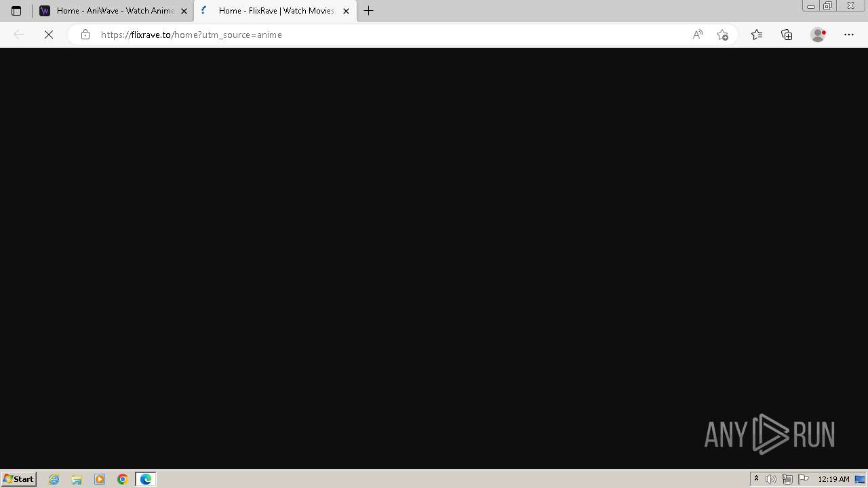Minimize the Edge window
The width and height of the screenshot is (868, 488).
click(811, 5)
